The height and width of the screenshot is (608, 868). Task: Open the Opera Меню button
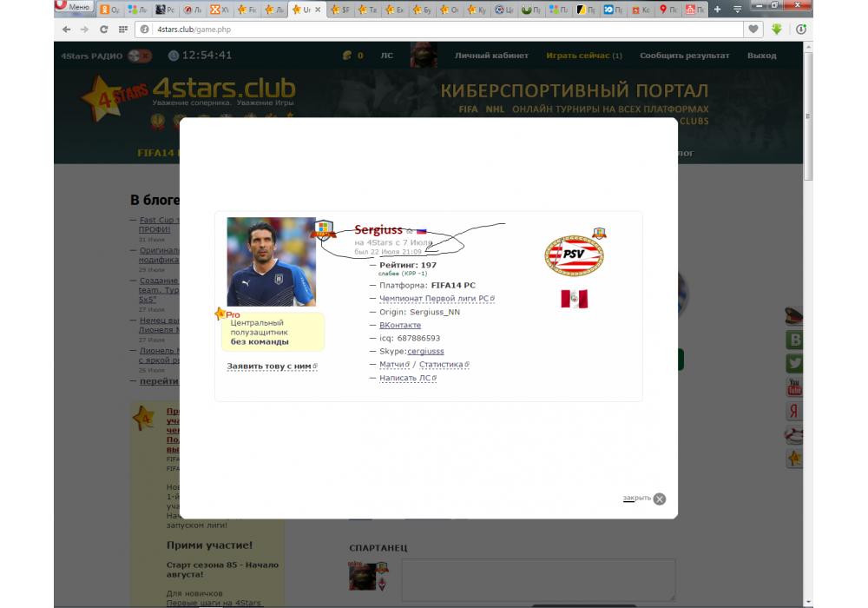click(x=74, y=8)
